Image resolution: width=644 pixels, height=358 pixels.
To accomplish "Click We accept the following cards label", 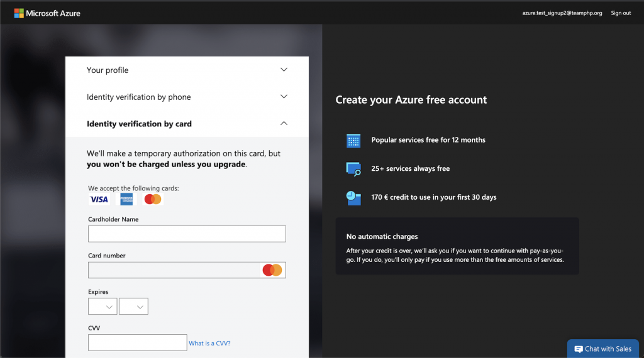I will click(133, 188).
